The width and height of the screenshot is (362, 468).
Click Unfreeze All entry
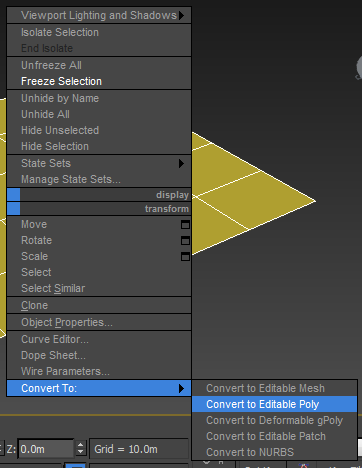99,65
